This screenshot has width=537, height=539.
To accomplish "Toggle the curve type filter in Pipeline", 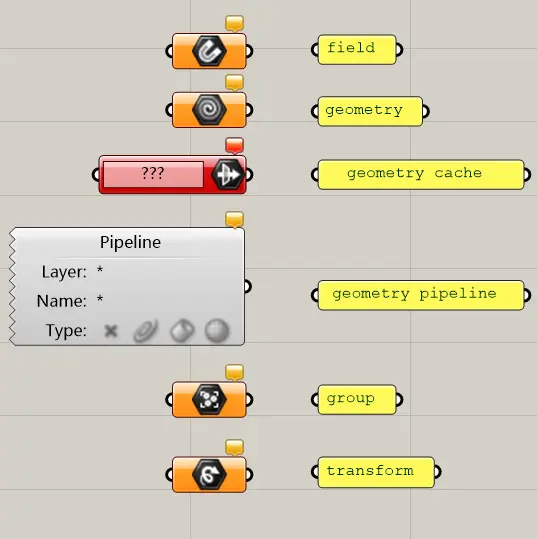I will point(146,331).
